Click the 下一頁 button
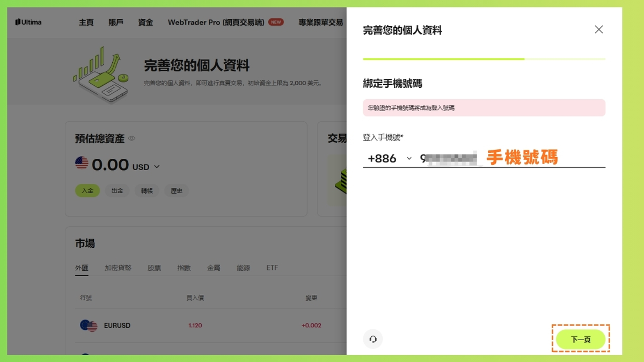Viewport: 644px width, 362px height. pos(581,339)
